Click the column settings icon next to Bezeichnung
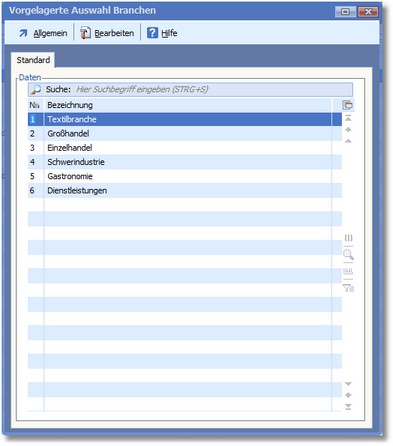The width and height of the screenshot is (393, 446). click(x=348, y=105)
